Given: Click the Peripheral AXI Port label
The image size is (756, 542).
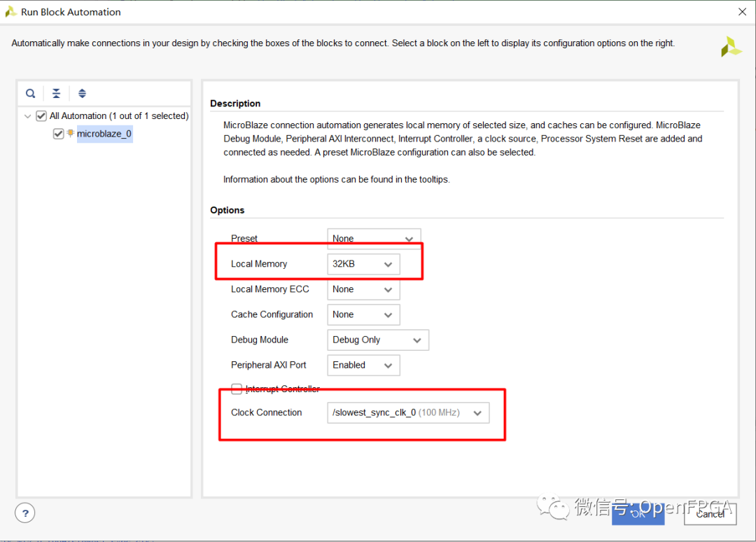Looking at the screenshot, I should tap(269, 365).
